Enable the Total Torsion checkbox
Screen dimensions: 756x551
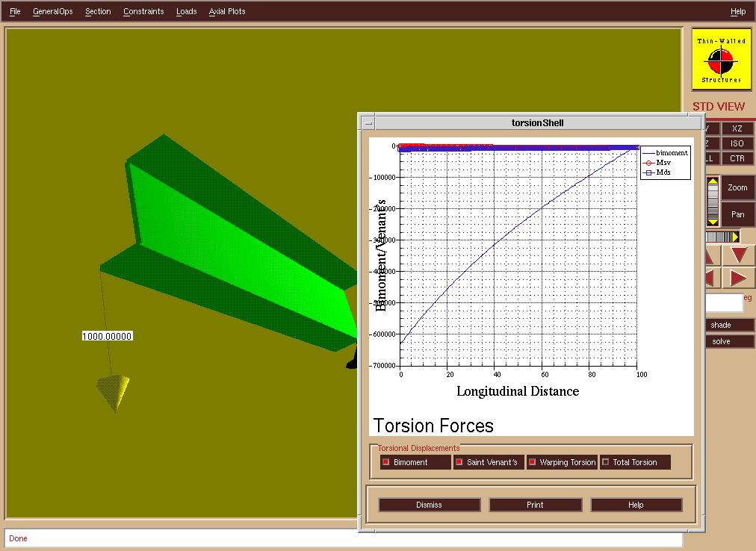606,462
